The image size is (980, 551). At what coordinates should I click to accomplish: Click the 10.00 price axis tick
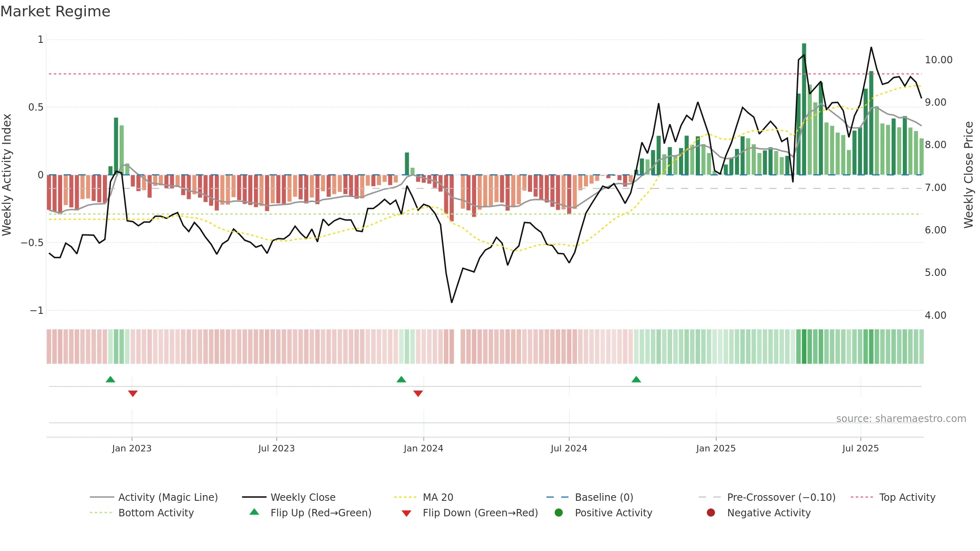pos(938,60)
